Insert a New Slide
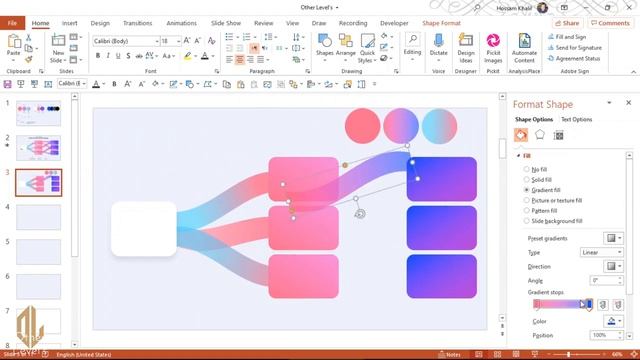 pos(58,48)
